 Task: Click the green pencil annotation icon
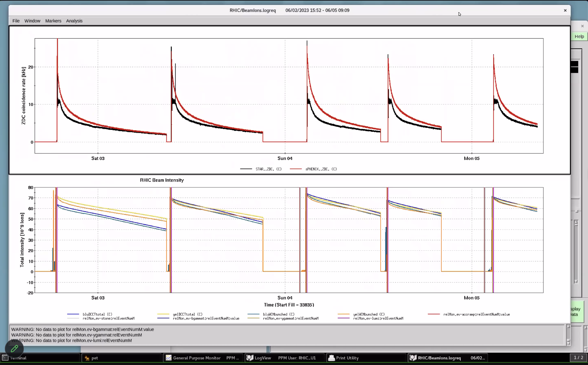pyautogui.click(x=14, y=348)
